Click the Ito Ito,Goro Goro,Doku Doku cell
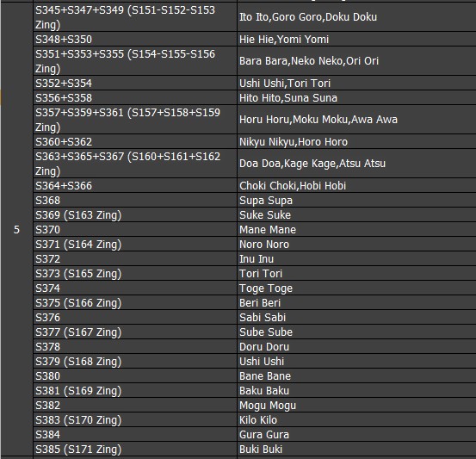 click(356, 17)
